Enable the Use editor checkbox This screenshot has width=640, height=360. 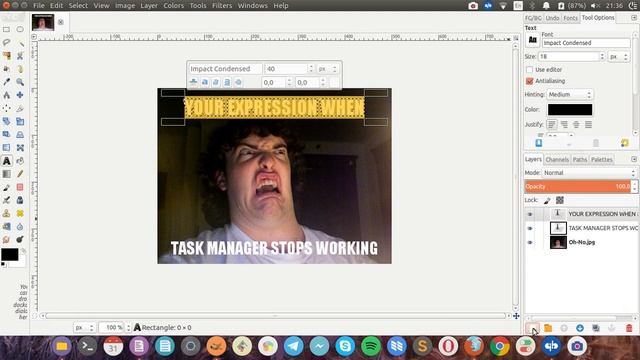click(x=529, y=70)
